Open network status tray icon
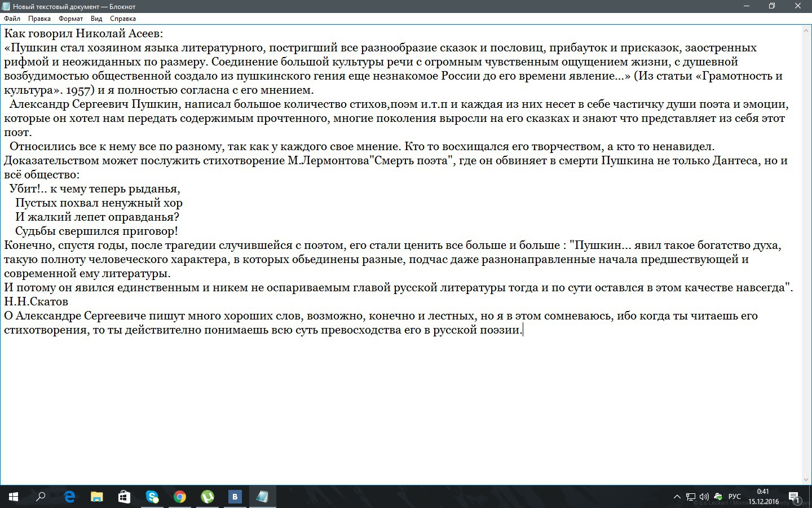 691,497
